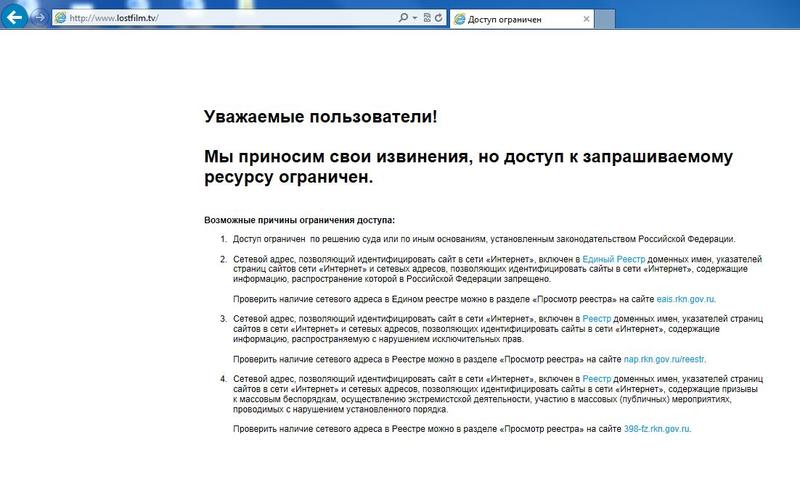Image resolution: width=800 pixels, height=487 pixels.
Task: Refresh the page with the reload icon
Action: (x=438, y=18)
